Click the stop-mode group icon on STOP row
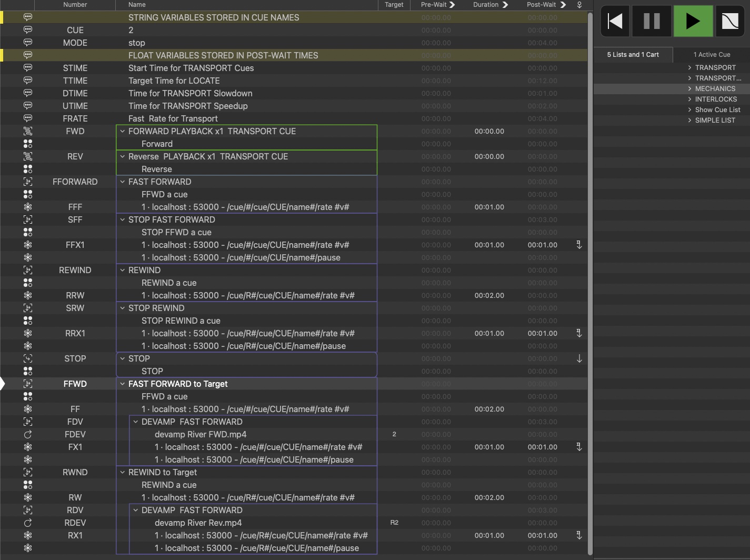Viewport: 750px width, 560px height. tap(28, 358)
